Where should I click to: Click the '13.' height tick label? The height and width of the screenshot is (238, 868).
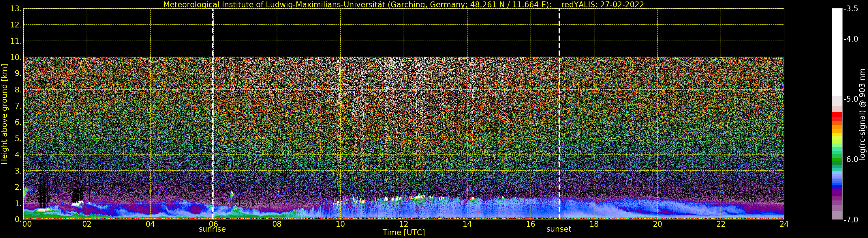point(16,9)
